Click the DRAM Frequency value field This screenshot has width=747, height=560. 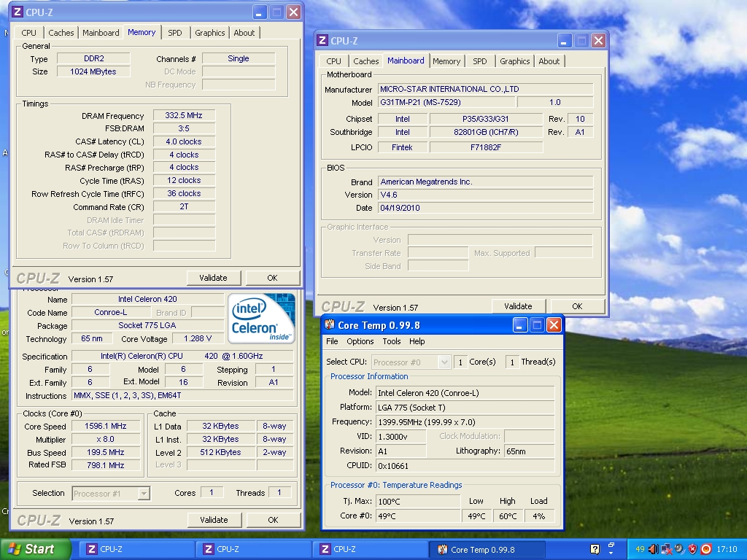tap(184, 116)
